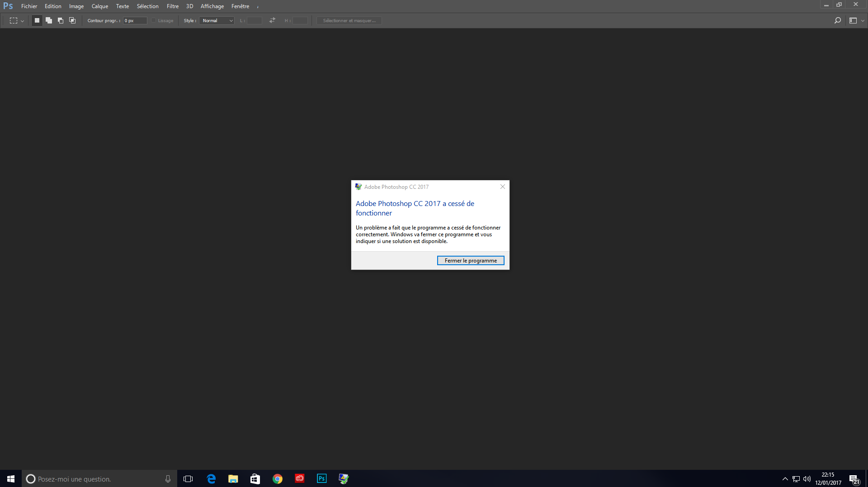Click the Cortana microphone icon
The width and height of the screenshot is (868, 487).
click(167, 478)
